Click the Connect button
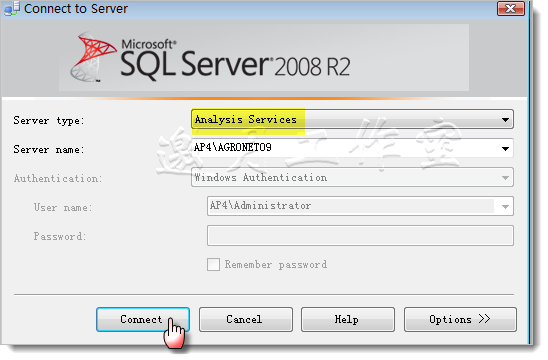 [143, 319]
